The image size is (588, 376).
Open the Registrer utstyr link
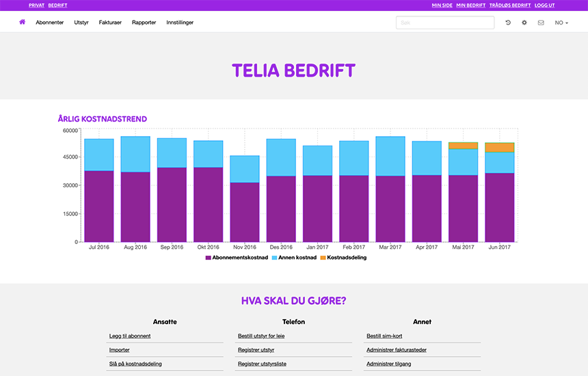[256, 350]
